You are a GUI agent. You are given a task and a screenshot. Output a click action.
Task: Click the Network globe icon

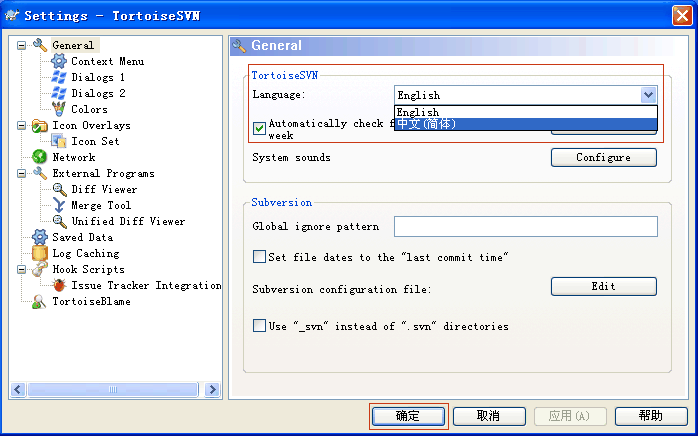pyautogui.click(x=40, y=157)
